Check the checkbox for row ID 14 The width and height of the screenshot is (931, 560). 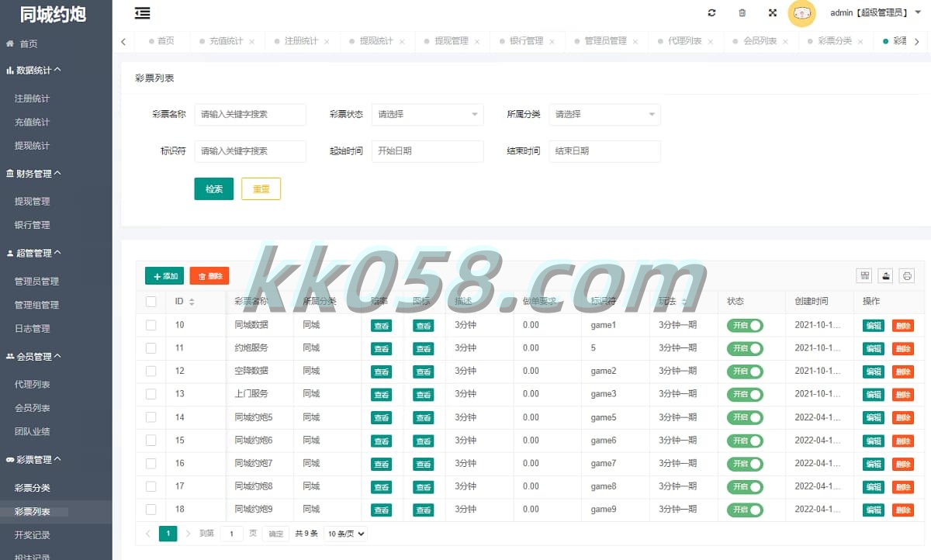[x=151, y=417]
